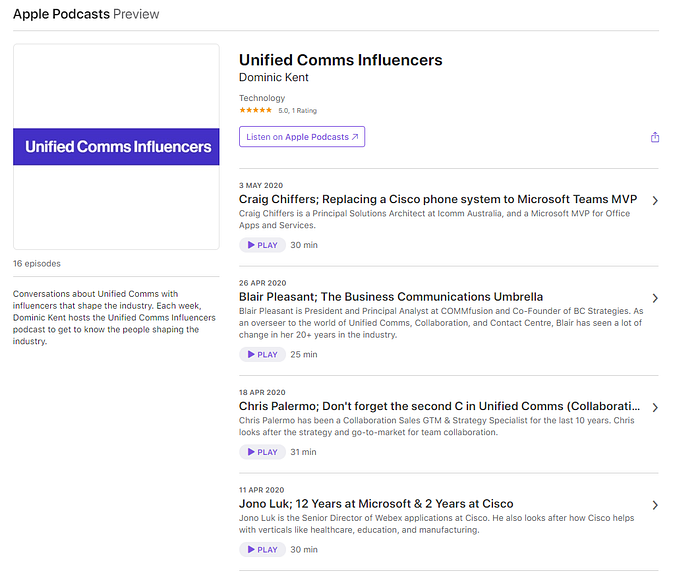Play the Jono Luk episode
This screenshot has height=577, width=700.
click(x=262, y=550)
